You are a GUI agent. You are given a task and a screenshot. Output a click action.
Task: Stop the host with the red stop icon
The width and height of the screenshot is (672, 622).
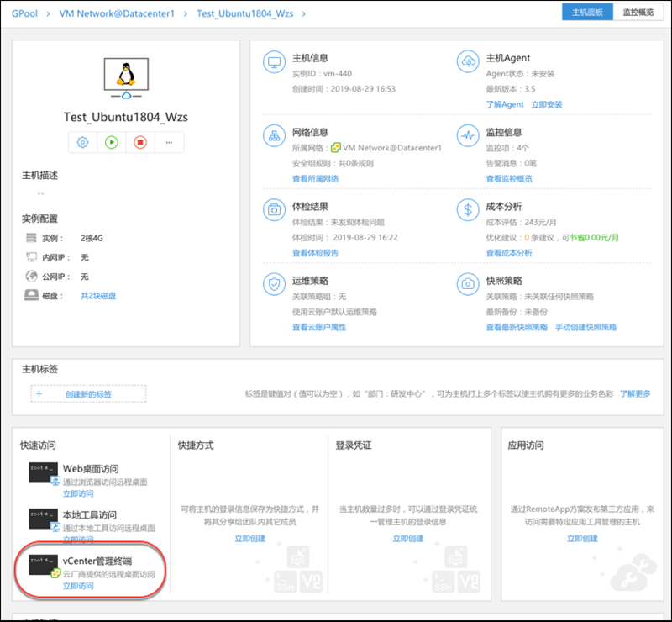pyautogui.click(x=140, y=142)
